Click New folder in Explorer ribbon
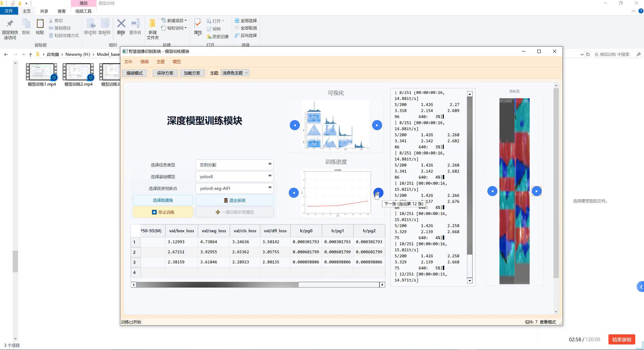 click(153, 29)
